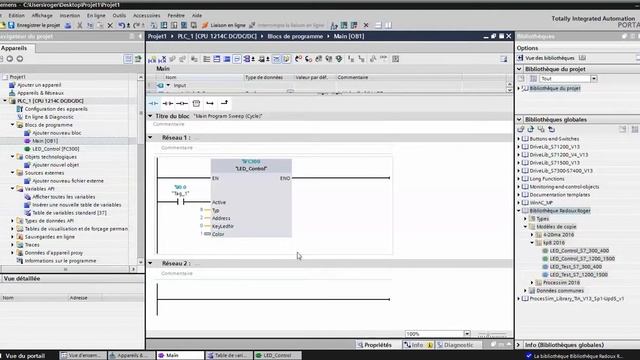Collapse the Réseau 2 network
The height and width of the screenshot is (360, 640).
click(x=151, y=263)
